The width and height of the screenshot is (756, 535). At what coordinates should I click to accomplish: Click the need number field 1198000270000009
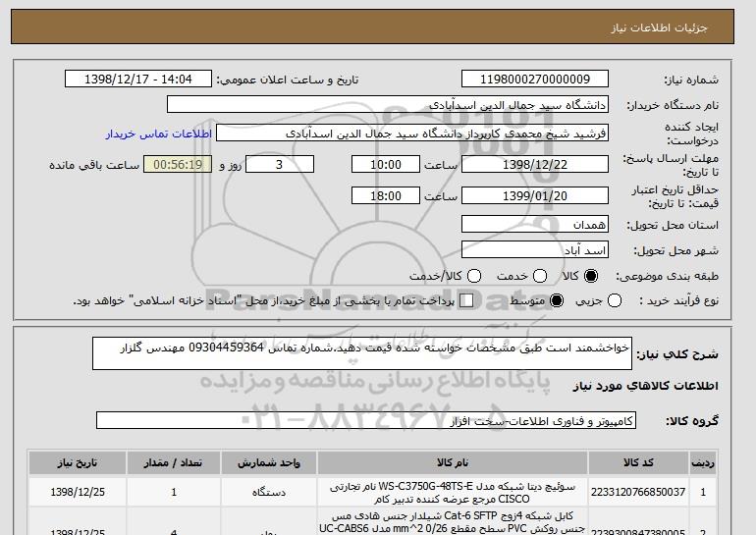click(x=535, y=80)
